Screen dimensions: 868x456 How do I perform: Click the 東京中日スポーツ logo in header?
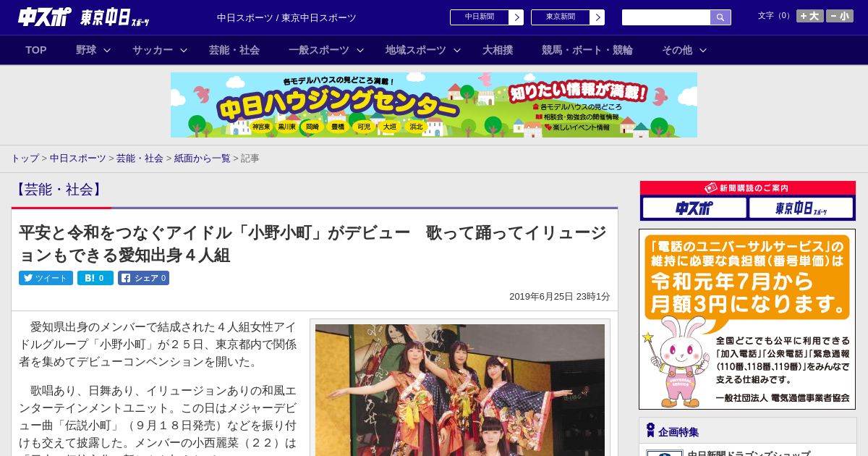pos(115,17)
